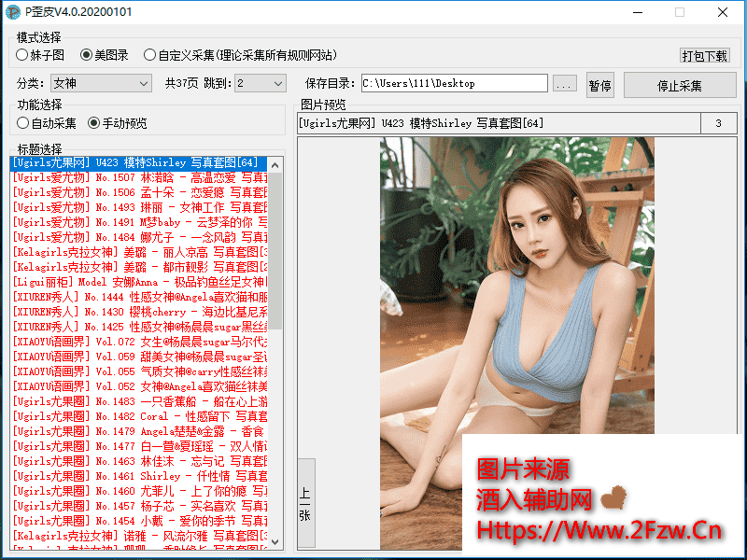Select Kelagirls row 诺雅 - 风流尔雅
The height and width of the screenshot is (560, 747).
pyautogui.click(x=138, y=535)
